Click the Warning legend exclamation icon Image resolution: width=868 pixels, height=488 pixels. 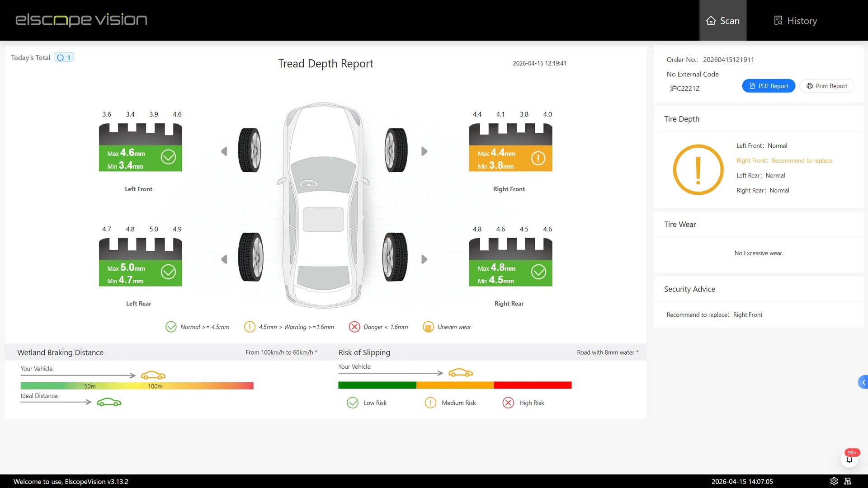tap(250, 327)
